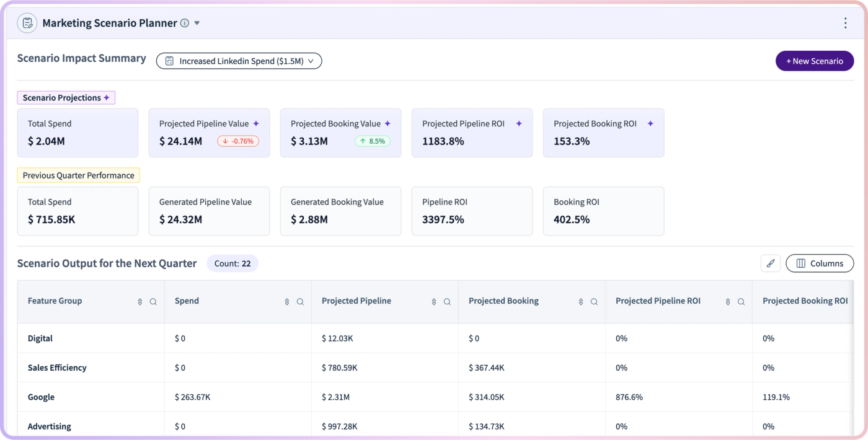The height and width of the screenshot is (440, 868).
Task: Select the Scenario Projections label
Action: (66, 98)
